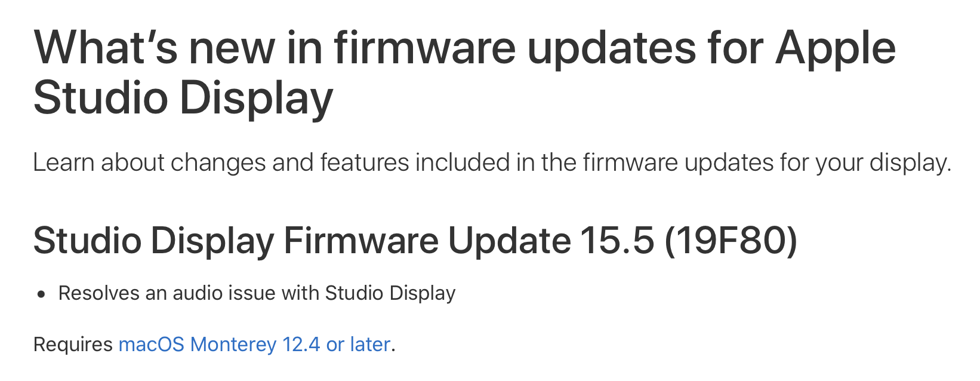Screen dimensions: 980x381
Task: Click the macOS word in the blue link
Action: click(152, 345)
